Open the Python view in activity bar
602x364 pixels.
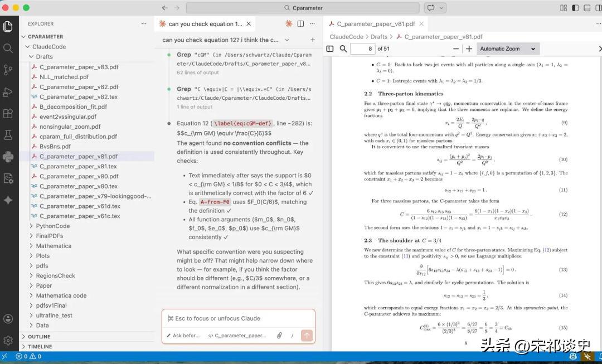point(8,157)
